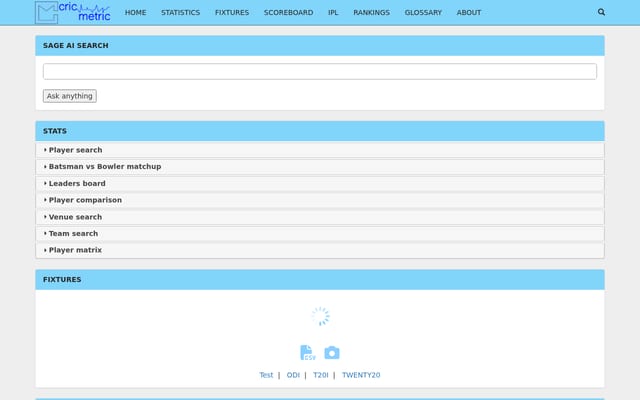Open the ABOUT menu item
The image size is (640, 400).
point(469,13)
